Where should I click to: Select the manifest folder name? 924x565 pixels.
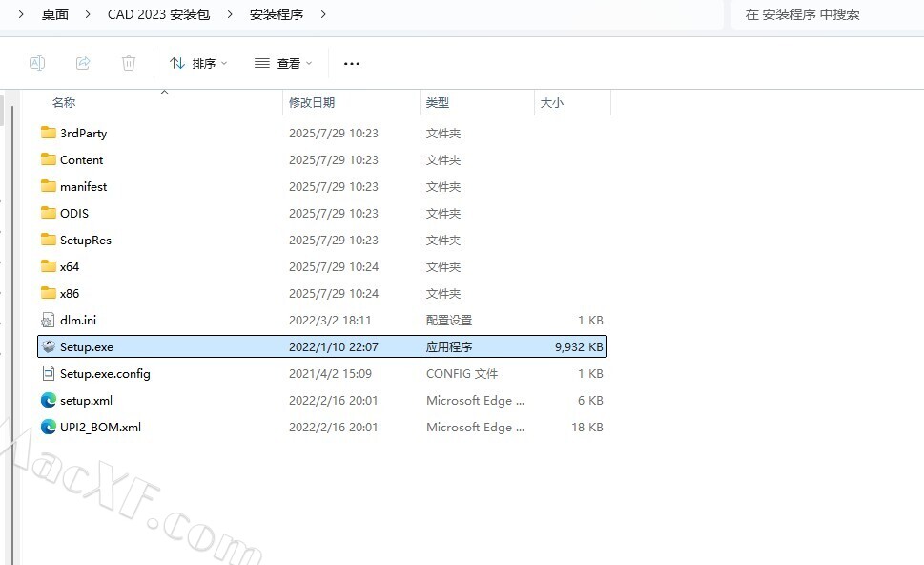(83, 186)
